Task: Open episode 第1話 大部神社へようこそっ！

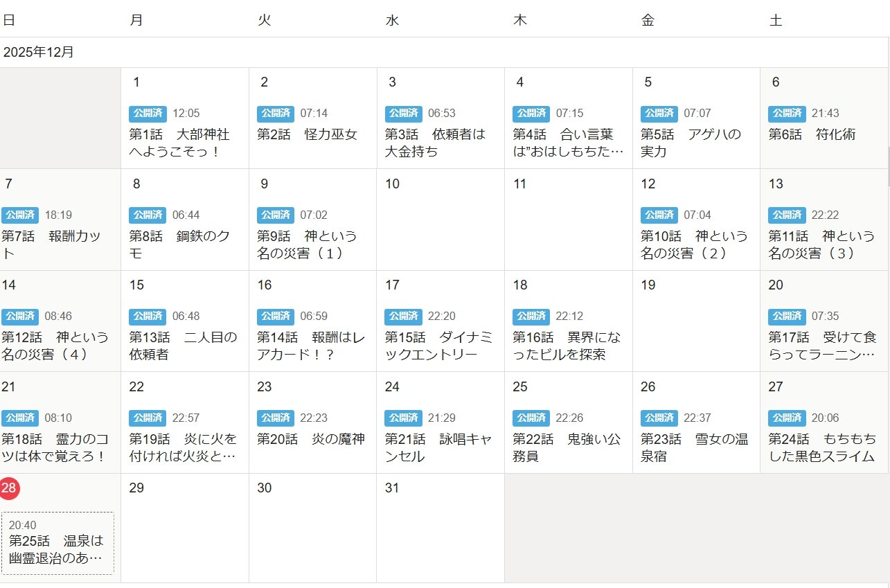Action: 179,143
